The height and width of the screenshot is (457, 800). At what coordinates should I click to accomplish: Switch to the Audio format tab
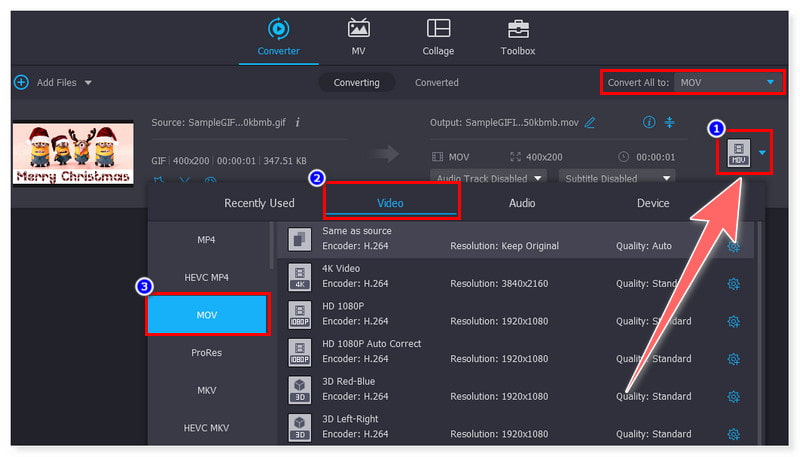[x=522, y=203]
